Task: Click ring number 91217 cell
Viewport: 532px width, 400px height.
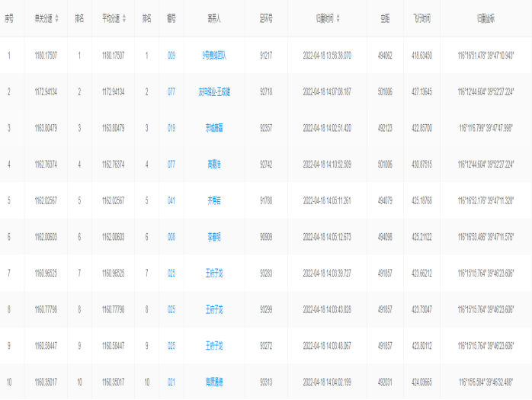Action: tap(266, 55)
